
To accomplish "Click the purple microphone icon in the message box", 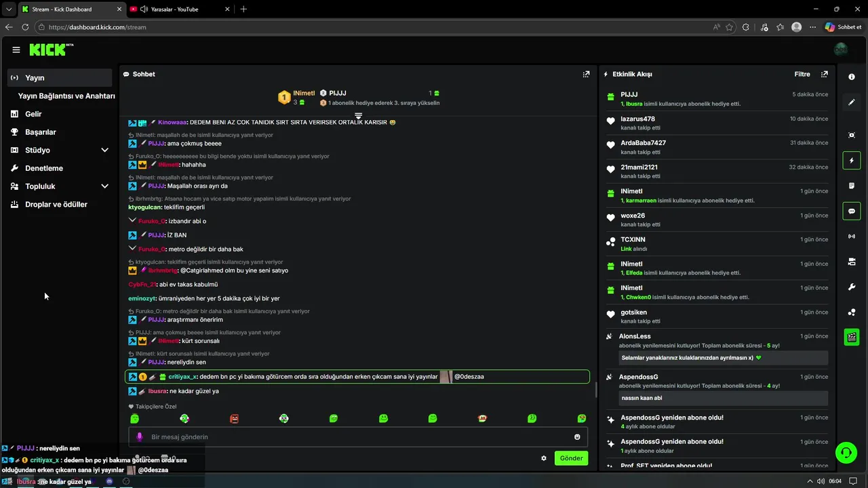I will coord(140,437).
